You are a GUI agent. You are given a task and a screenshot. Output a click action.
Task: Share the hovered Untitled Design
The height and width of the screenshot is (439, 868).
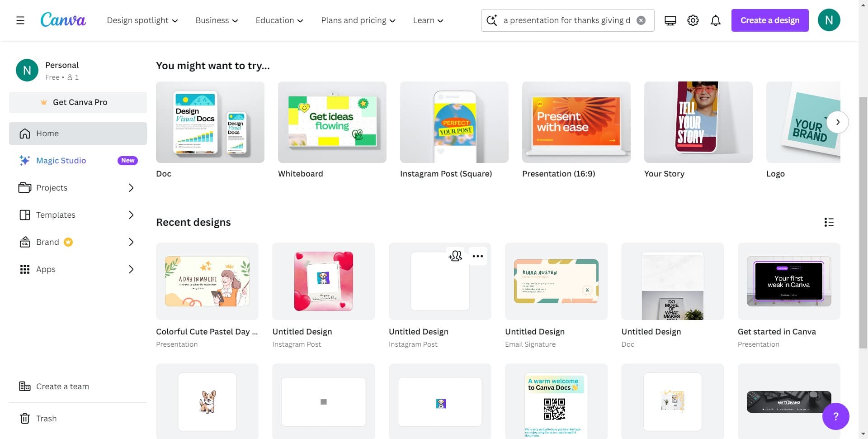[x=455, y=256]
